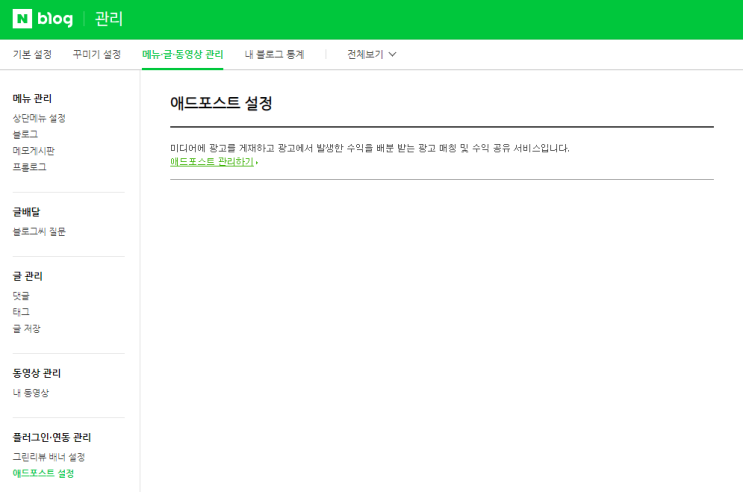The height and width of the screenshot is (492, 743).
Task: Open the 내 블로그 통계 tab
Action: (x=274, y=55)
